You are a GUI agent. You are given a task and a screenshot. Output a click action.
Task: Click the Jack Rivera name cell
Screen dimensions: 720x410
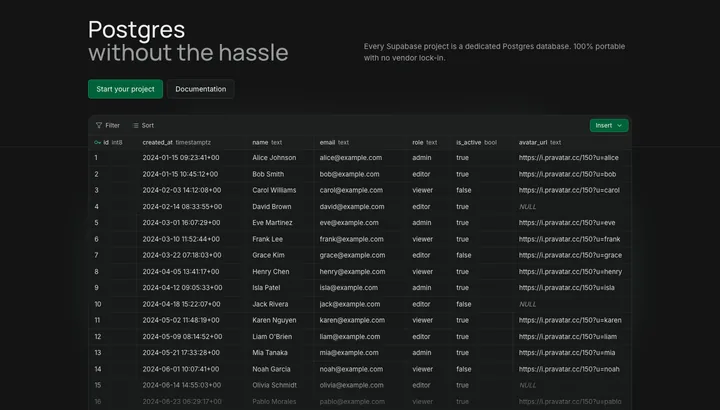click(270, 304)
